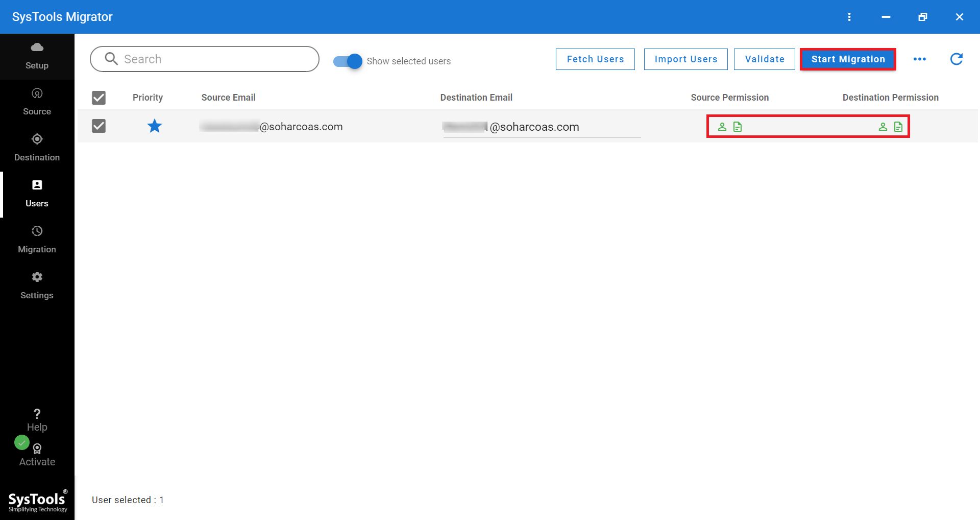This screenshot has height=520, width=980.
Task: Switch to the Migration section
Action: (x=37, y=240)
